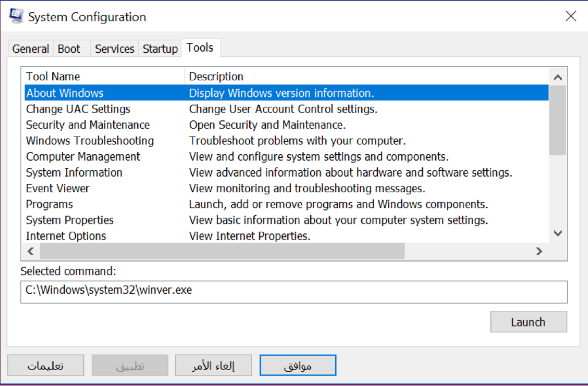Click the horizontal scroll right arrow
This screenshot has height=386, width=588.
coord(539,251)
